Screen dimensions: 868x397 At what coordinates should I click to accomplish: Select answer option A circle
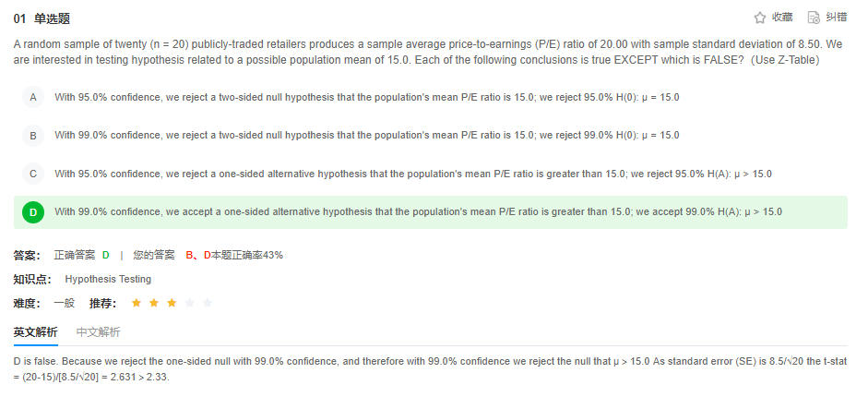(33, 97)
